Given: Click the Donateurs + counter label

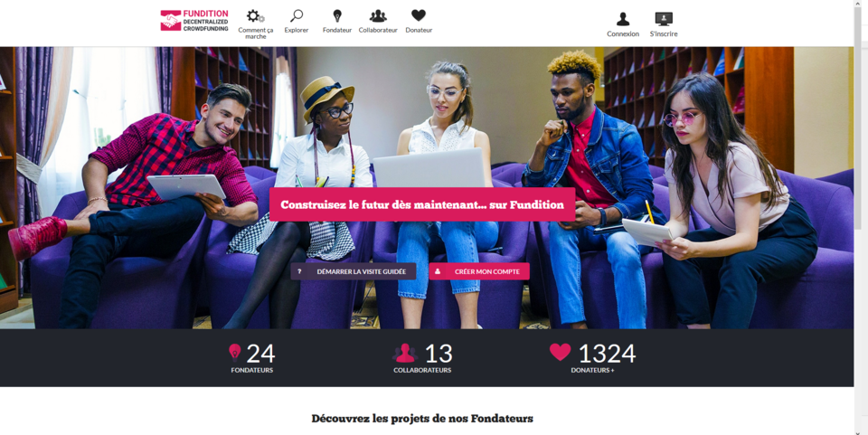Looking at the screenshot, I should coord(593,370).
